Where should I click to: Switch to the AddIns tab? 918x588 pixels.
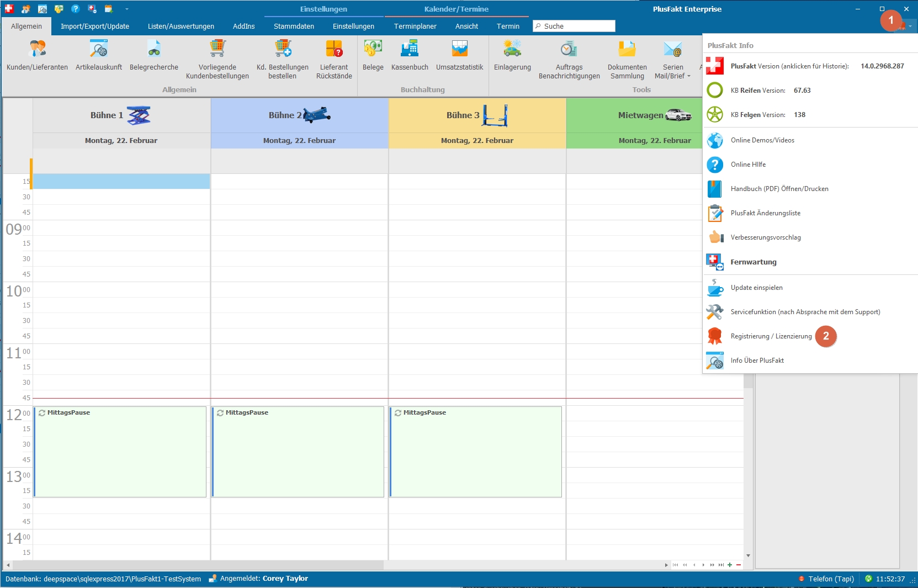coord(243,26)
